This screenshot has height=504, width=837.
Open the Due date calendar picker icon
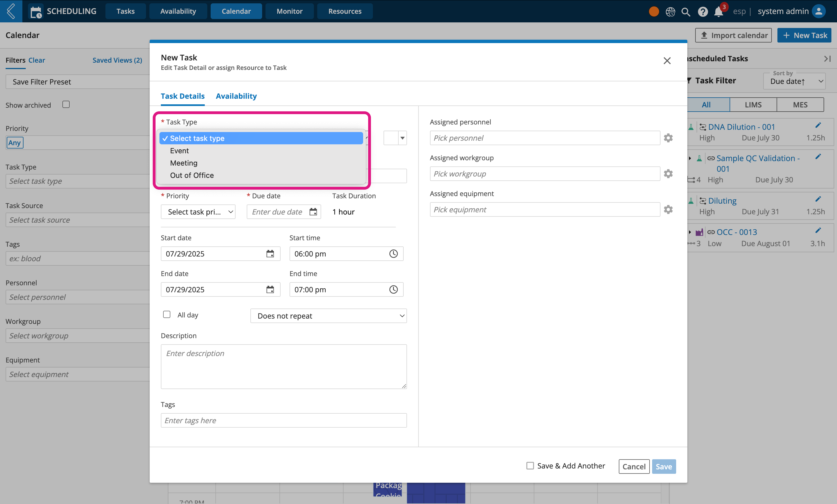tap(313, 212)
